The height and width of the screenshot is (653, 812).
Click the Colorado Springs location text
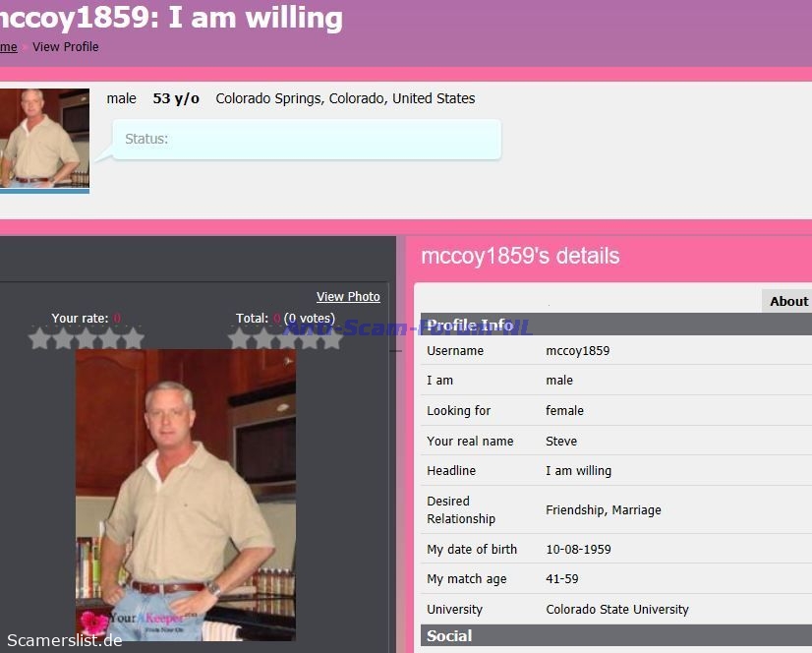(345, 98)
